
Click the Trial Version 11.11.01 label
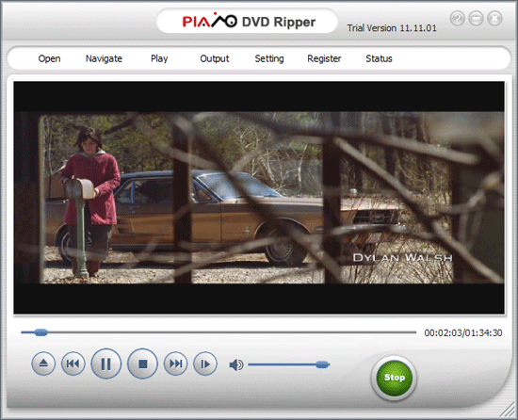point(392,28)
